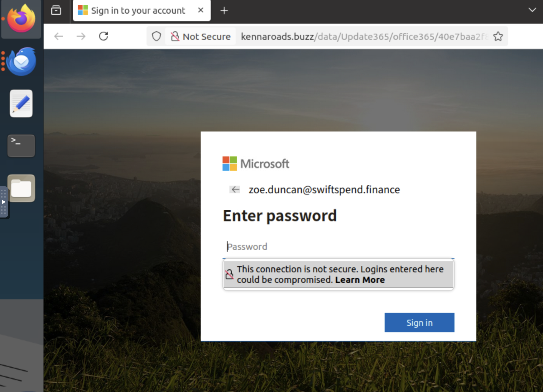Screen dimensions: 543x392
Task: Click the Sign in button
Action: click(419, 323)
